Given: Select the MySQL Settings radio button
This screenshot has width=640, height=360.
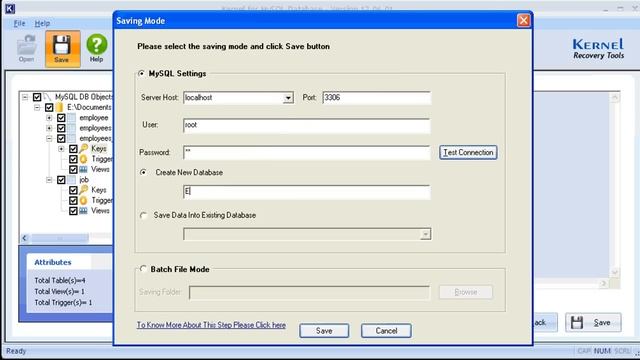Looking at the screenshot, I should 142,73.
